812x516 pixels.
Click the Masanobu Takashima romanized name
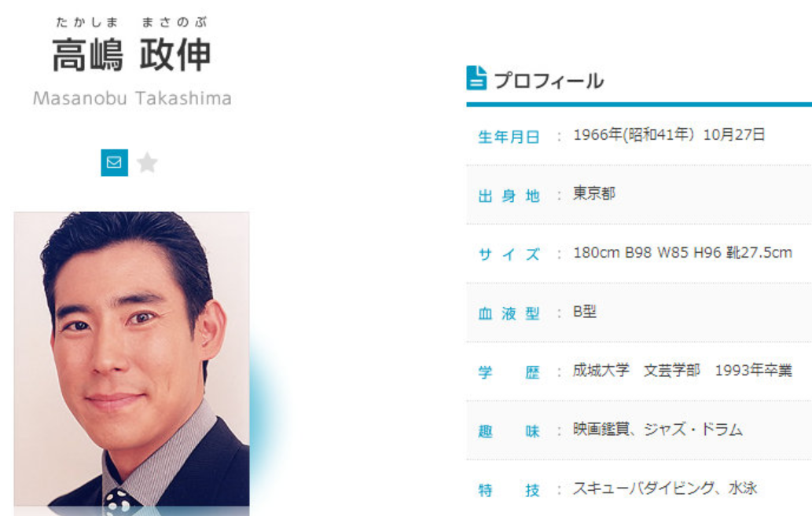tap(132, 98)
